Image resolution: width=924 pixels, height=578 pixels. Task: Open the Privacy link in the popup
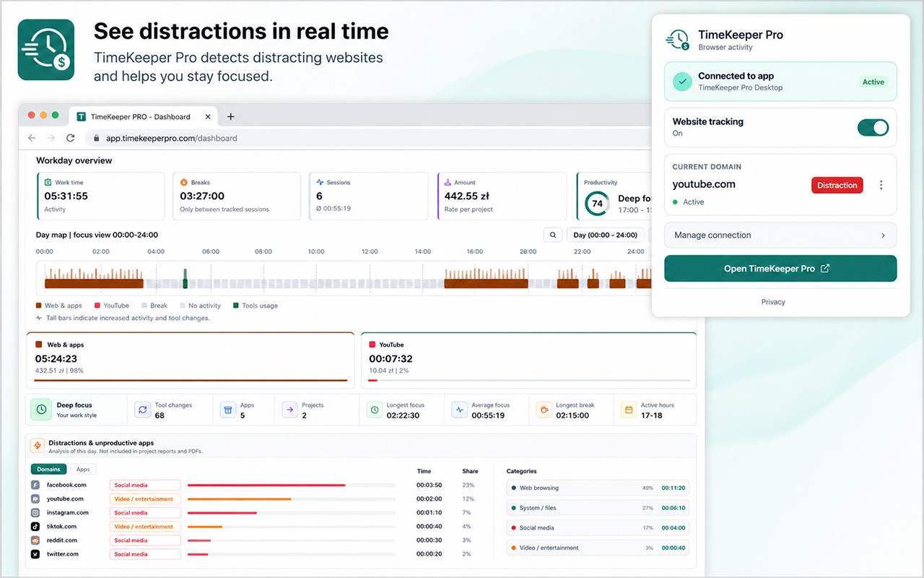coord(773,302)
